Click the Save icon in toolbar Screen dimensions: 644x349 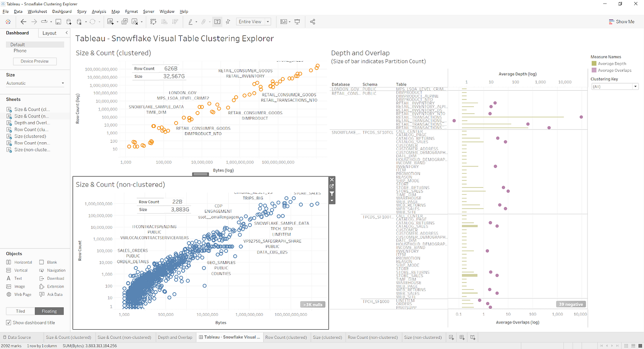pos(58,22)
